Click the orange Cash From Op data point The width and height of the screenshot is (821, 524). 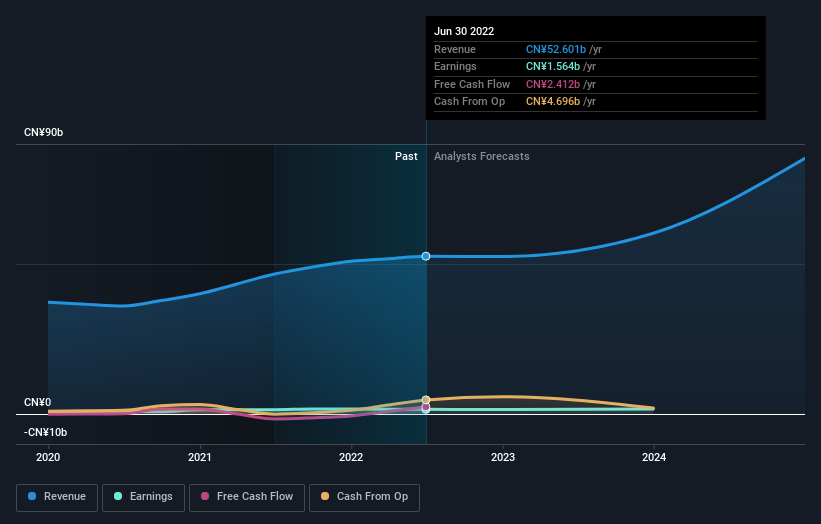[x=426, y=400]
